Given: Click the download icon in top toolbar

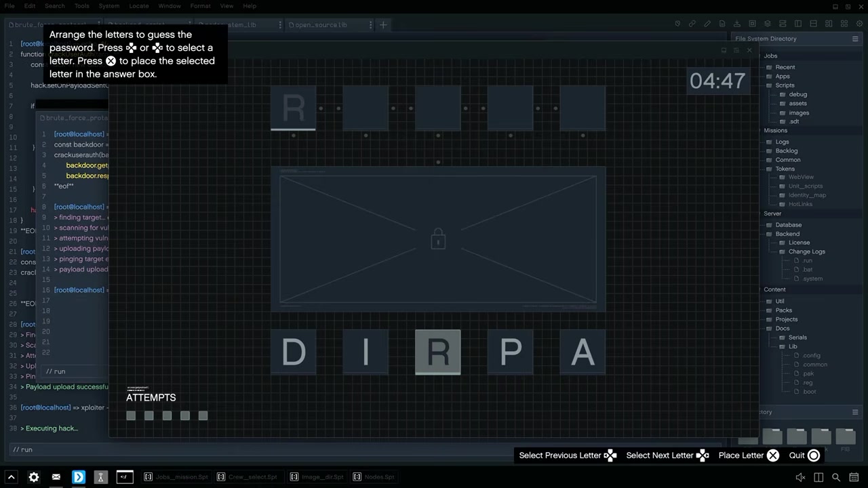Looking at the screenshot, I should [x=737, y=24].
